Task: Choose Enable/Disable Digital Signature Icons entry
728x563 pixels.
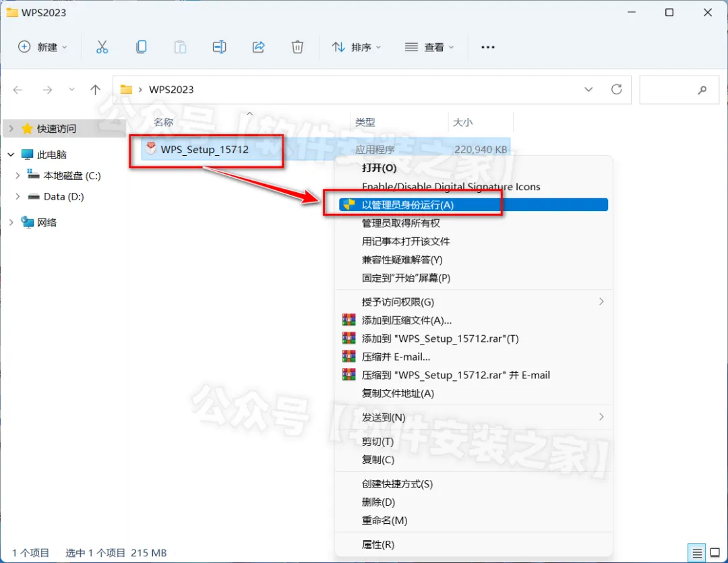Action: click(x=474, y=186)
